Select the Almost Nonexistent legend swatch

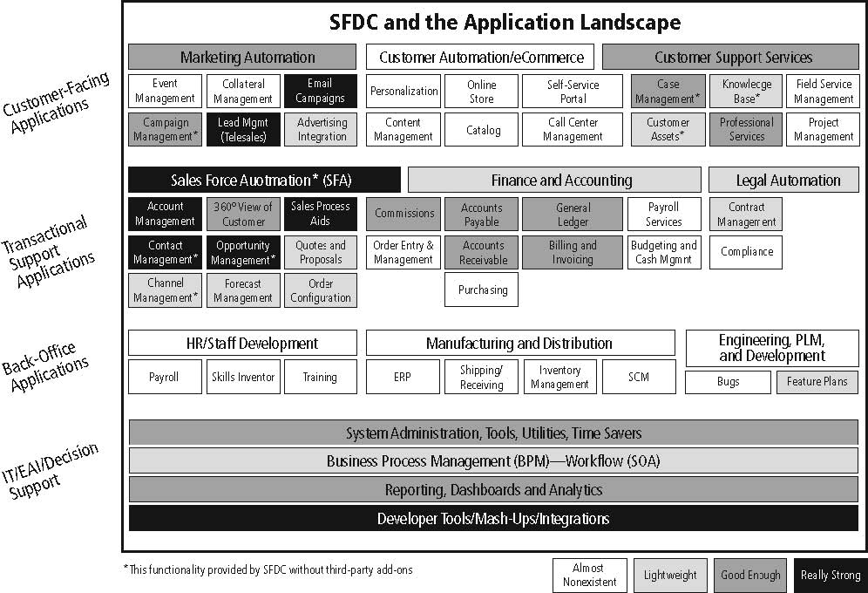[x=589, y=576]
